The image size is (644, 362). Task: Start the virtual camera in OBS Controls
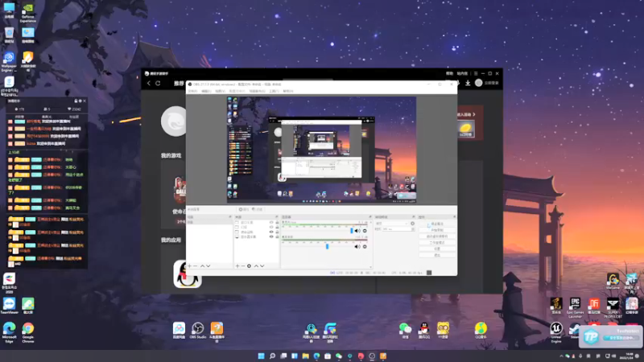click(437, 237)
